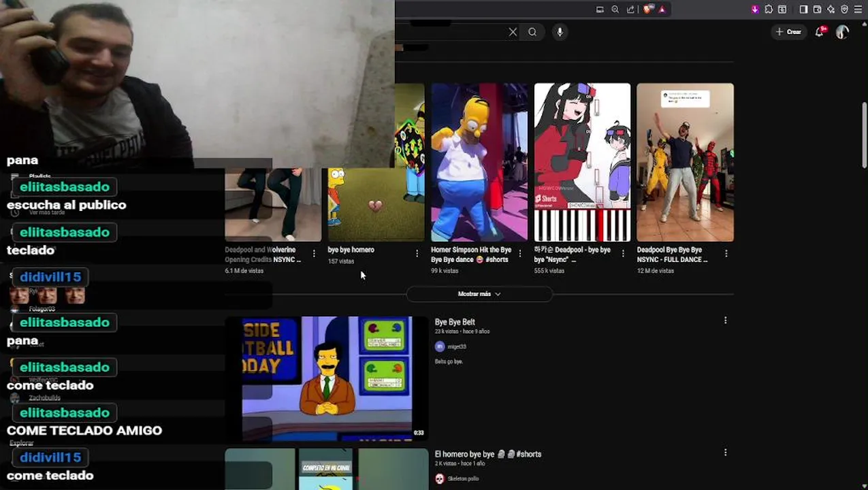Open YouTube notifications bell
The width and height of the screenshot is (868, 490).
(820, 32)
